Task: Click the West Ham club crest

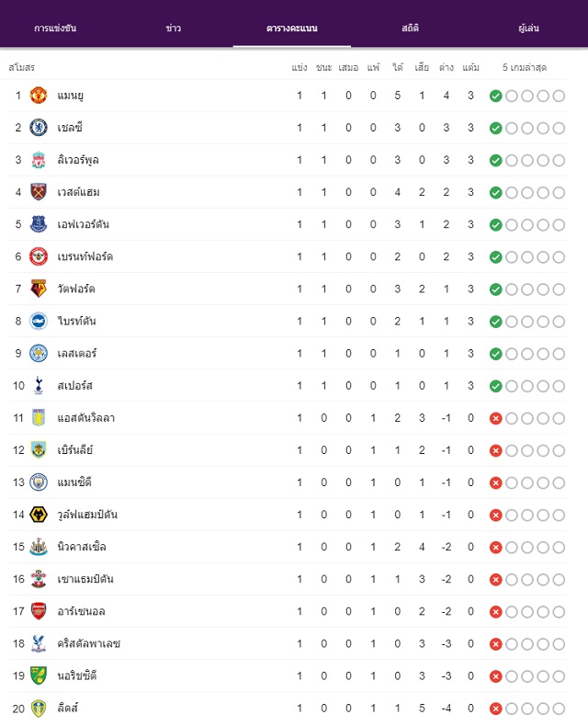Action: pyautogui.click(x=39, y=192)
